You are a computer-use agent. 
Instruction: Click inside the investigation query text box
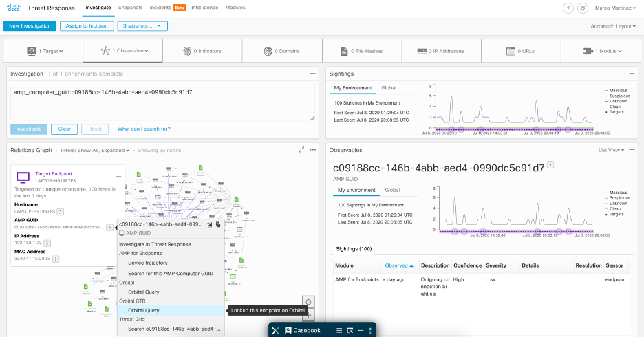coord(162,103)
